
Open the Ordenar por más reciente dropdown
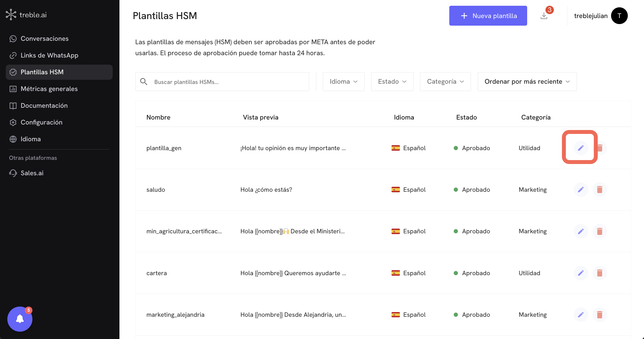527,82
